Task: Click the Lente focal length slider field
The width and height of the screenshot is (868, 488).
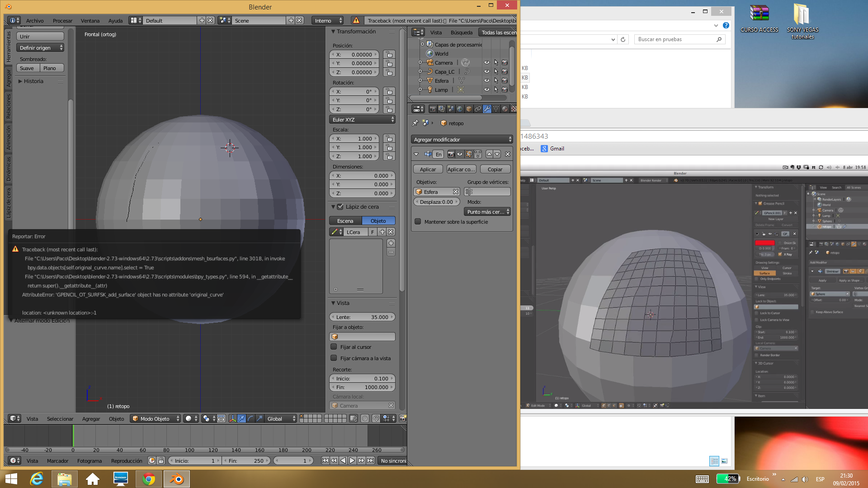Action: 362,317
